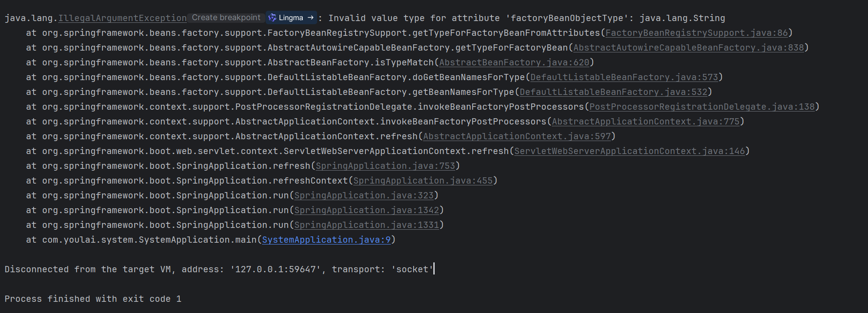Image resolution: width=868 pixels, height=313 pixels.
Task: Open PostProcessorRegistrationDelegate.java:138 link
Action: [x=702, y=107]
